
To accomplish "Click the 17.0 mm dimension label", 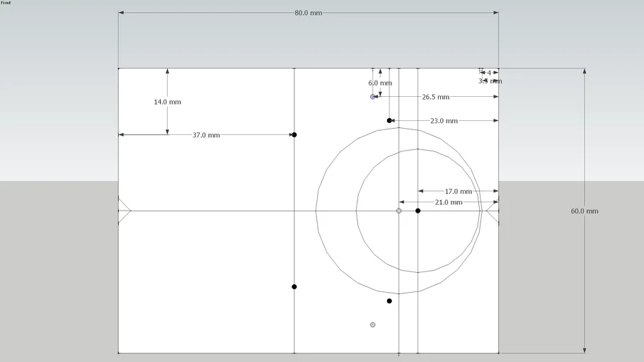I will click(458, 192).
